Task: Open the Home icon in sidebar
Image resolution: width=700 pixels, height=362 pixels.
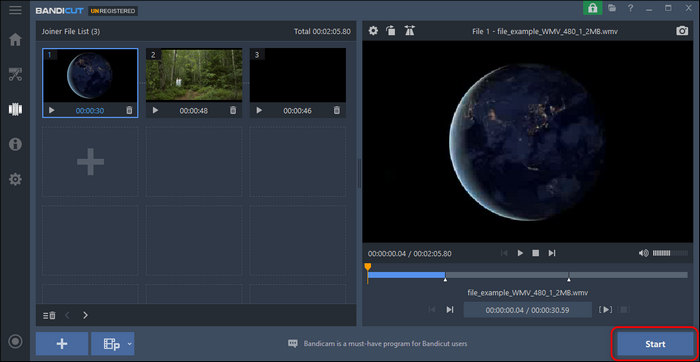Action: point(15,39)
